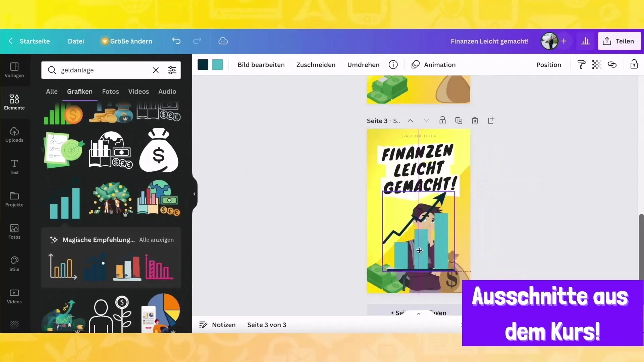Click Seite 3 von 3 page indicator
The width and height of the screenshot is (644, 362).
pos(266,324)
